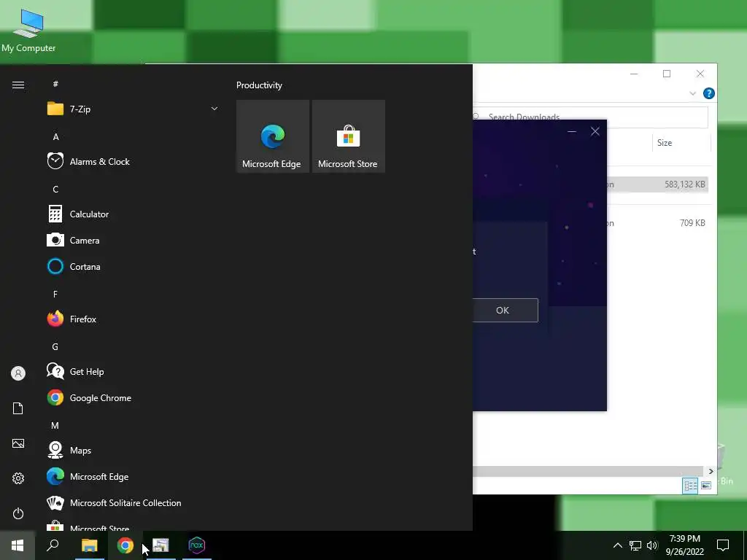
Task: Open Pictures from the Start sidebar
Action: tap(18, 443)
